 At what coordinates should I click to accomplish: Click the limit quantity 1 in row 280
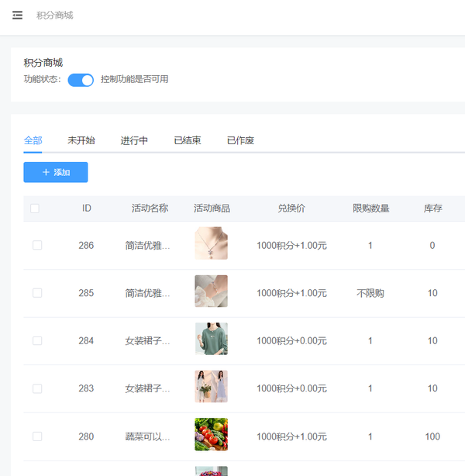370,436
